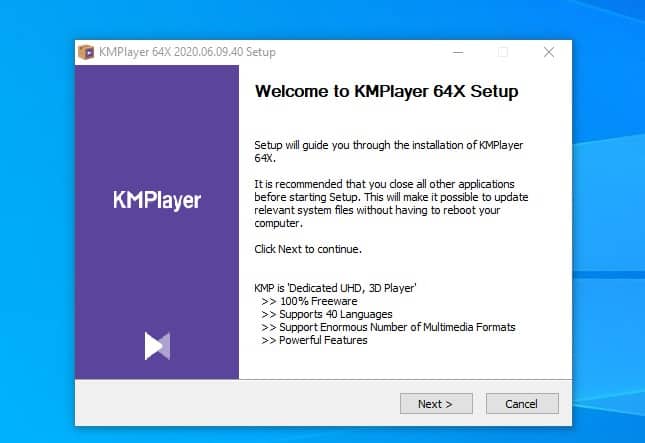Click the 'Setup will guide you through' paragraph
645x443 pixels.
388,151
